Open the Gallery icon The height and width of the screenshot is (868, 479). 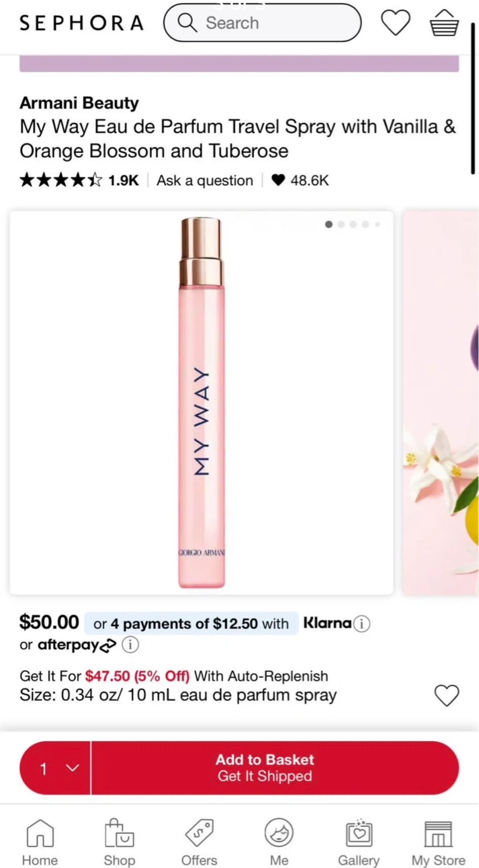(x=358, y=842)
